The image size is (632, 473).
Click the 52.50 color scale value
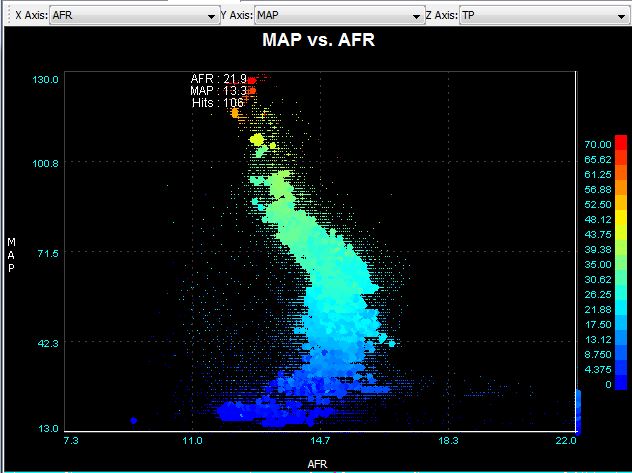click(598, 204)
